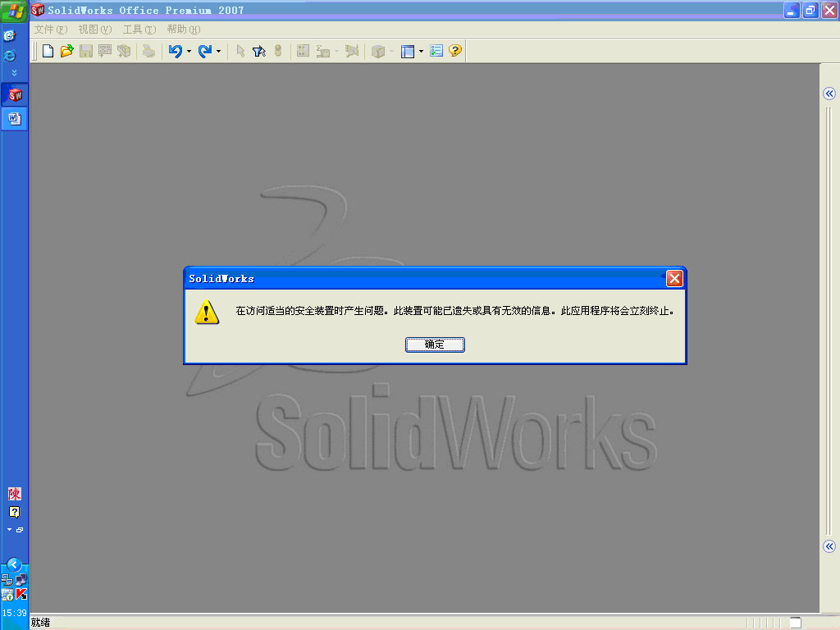Click the Open file folder icon
The width and height of the screenshot is (840, 630).
click(67, 51)
